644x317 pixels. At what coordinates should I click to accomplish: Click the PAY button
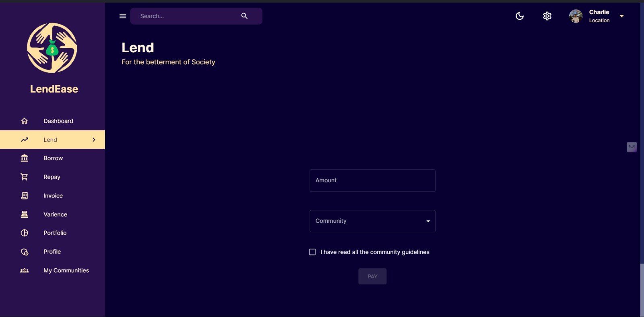[x=372, y=276]
